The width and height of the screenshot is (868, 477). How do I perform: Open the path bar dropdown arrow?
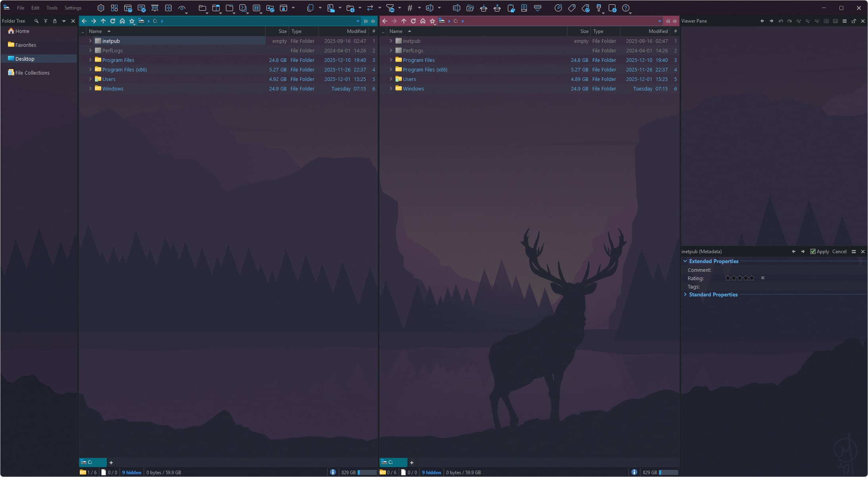coord(357,21)
